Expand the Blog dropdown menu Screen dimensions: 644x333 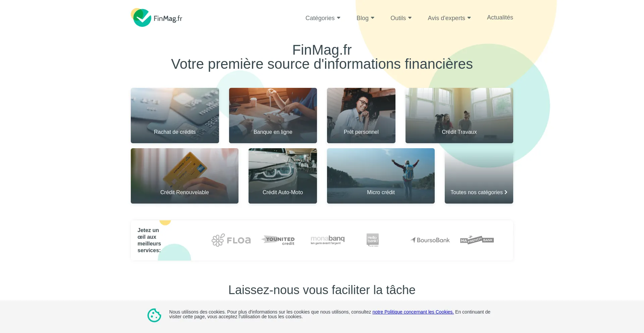point(365,18)
